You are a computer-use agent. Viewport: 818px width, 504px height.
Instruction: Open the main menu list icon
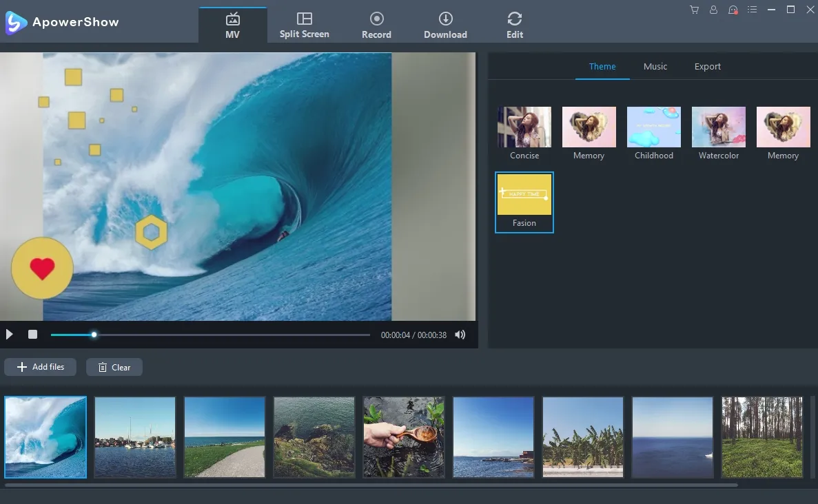pos(752,10)
